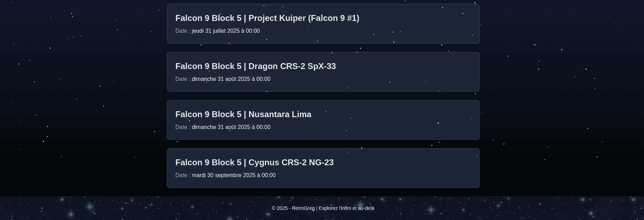Click the date under Dragon CRS-2 SpX-33
Image resolution: width=644 pixels, height=220 pixels.
pyautogui.click(x=231, y=79)
